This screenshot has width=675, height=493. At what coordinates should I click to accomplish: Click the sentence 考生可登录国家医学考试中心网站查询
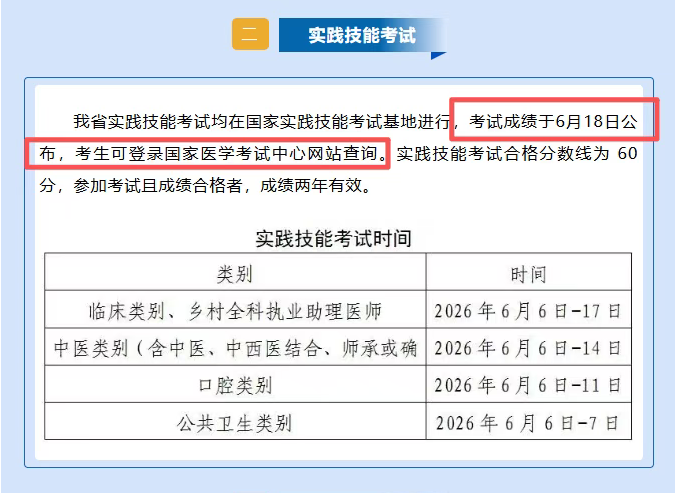[227, 154]
